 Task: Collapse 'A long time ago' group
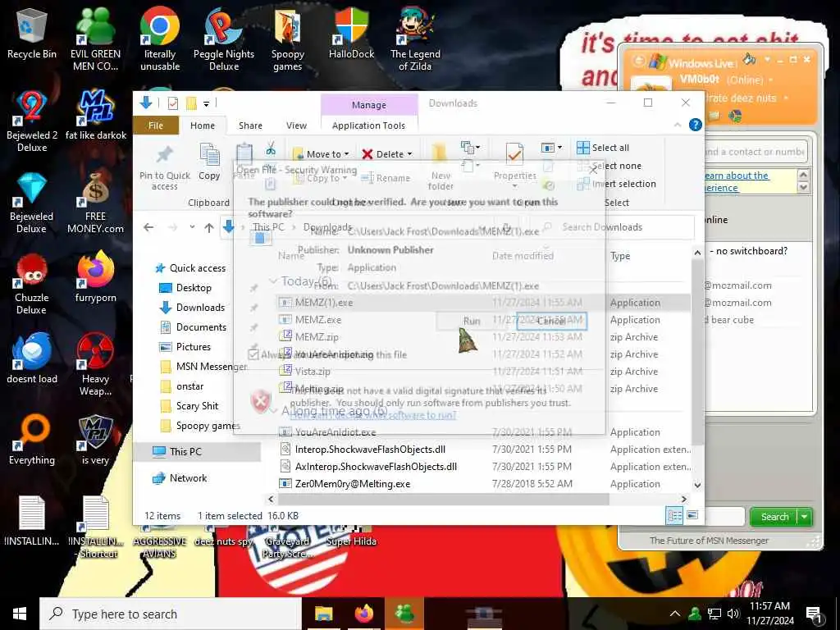[x=272, y=412]
